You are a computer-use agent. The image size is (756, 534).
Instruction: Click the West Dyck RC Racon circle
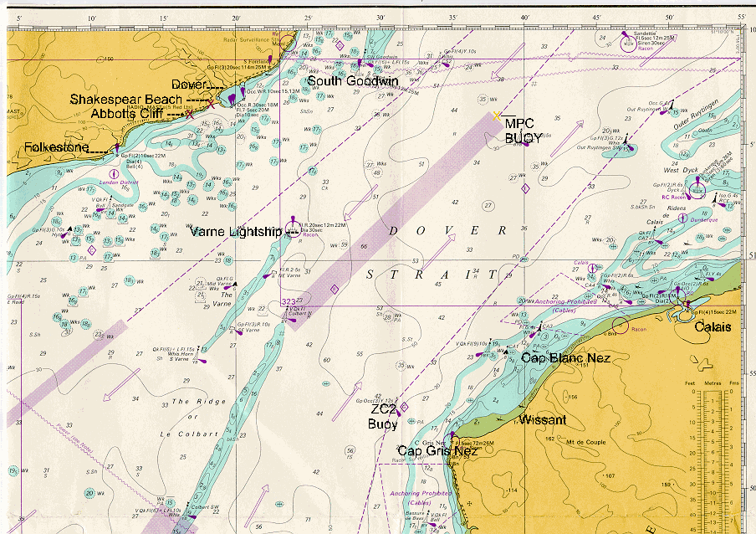[677, 185]
